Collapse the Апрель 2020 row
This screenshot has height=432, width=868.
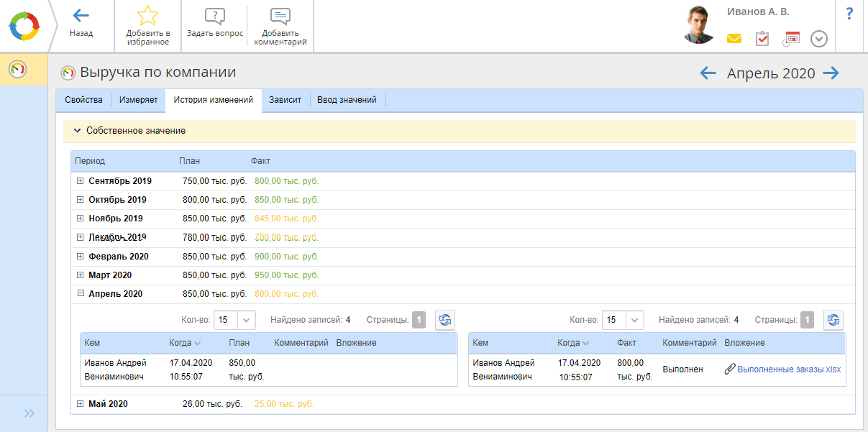(x=81, y=293)
